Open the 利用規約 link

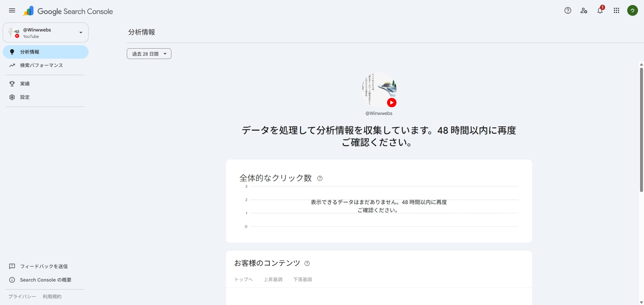52,297
